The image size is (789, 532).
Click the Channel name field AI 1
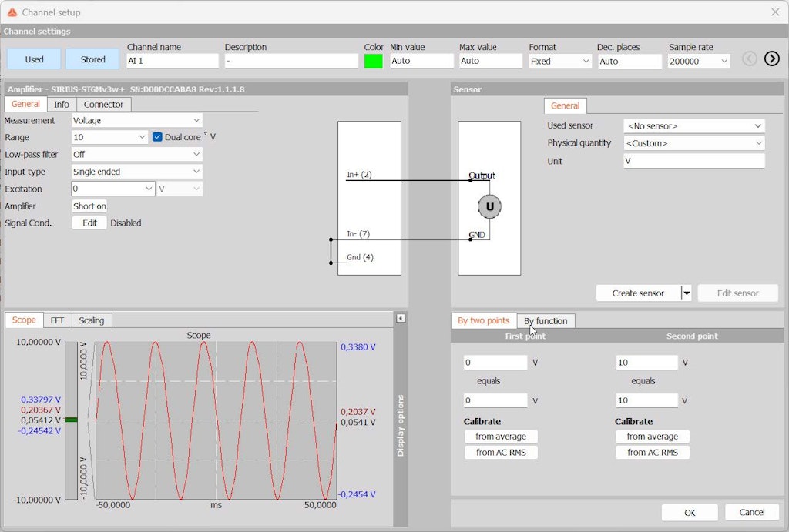coord(173,61)
